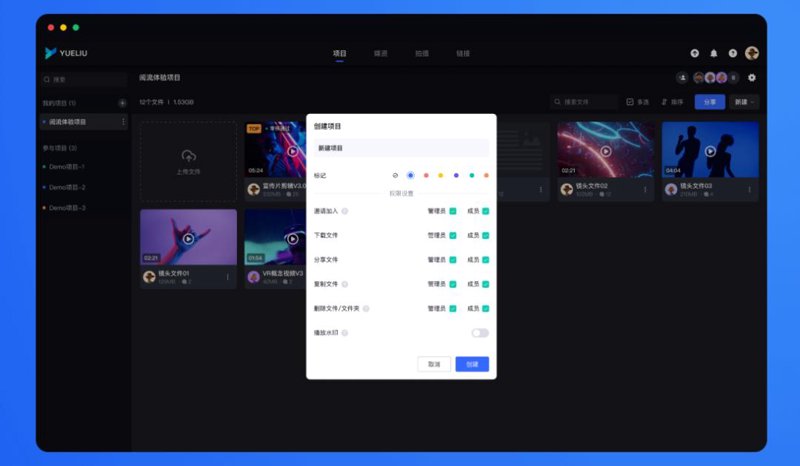This screenshot has height=466, width=800.
Task: Select 阅流体验项目 in sidebar
Action: (84, 122)
